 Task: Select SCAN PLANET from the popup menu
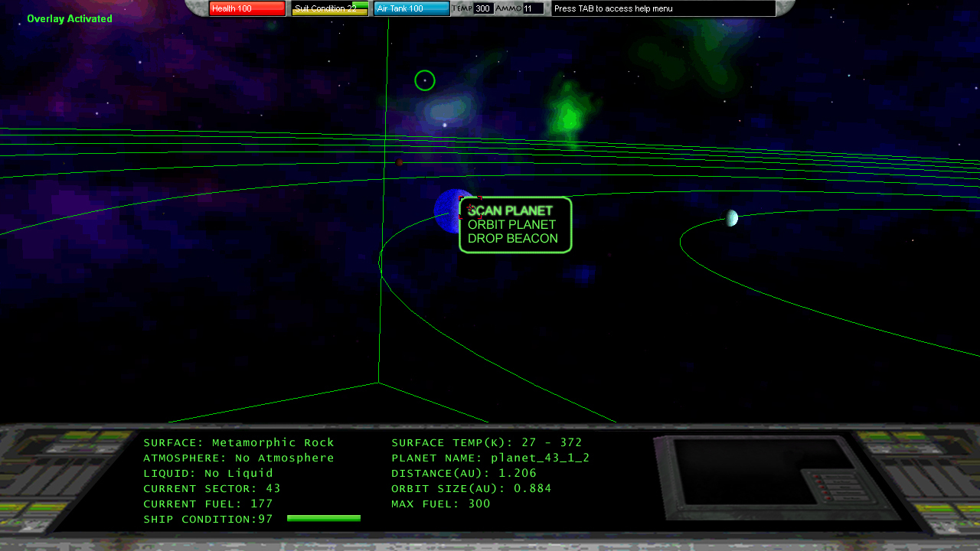511,210
